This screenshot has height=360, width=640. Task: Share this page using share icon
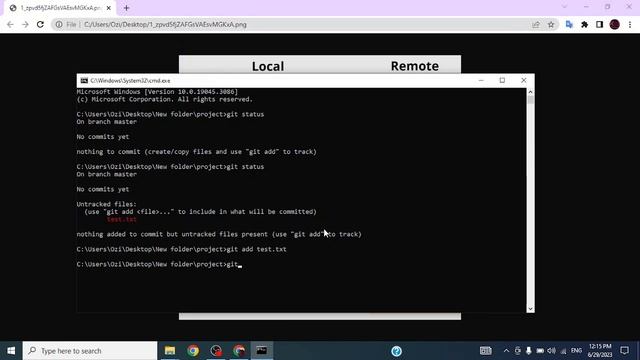[x=536, y=24]
